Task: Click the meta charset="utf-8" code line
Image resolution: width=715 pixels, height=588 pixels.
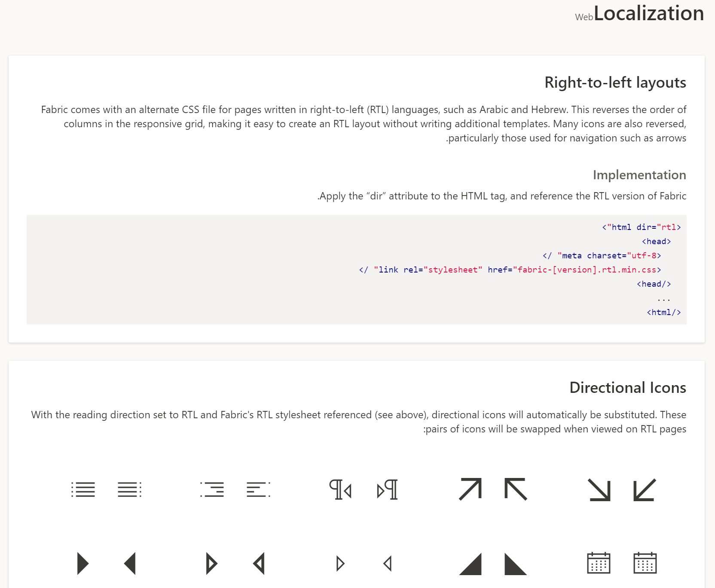Action: [602, 255]
